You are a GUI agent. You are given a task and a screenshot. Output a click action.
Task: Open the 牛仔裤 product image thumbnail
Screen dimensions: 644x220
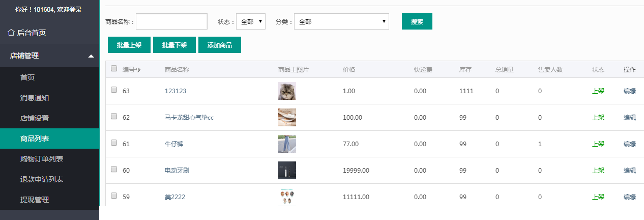click(x=287, y=144)
